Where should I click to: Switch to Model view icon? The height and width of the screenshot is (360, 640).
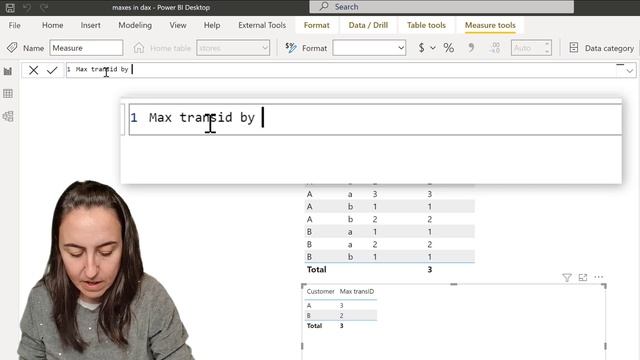(x=8, y=116)
